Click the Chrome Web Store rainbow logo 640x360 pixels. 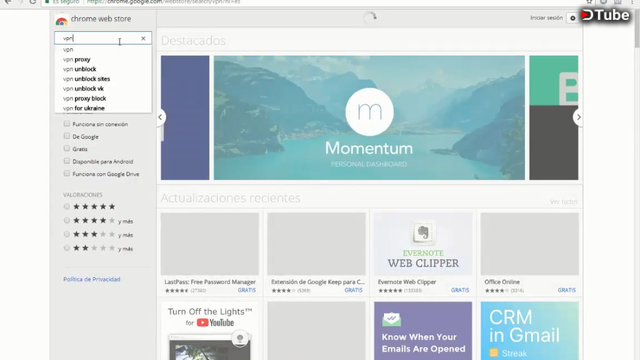point(61,20)
